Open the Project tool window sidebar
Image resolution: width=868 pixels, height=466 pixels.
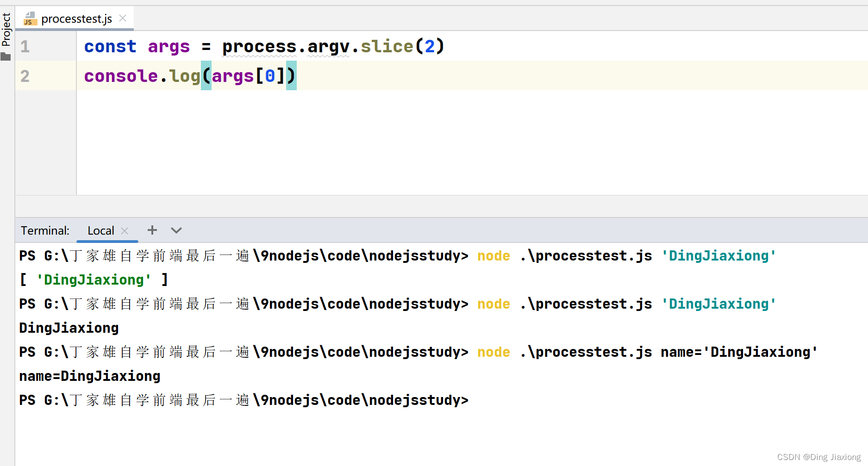point(6,30)
